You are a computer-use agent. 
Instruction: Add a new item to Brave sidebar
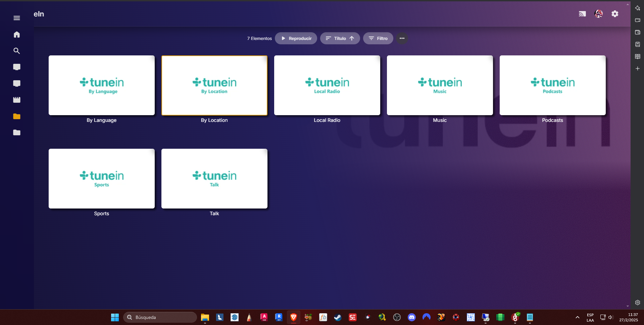pos(638,68)
